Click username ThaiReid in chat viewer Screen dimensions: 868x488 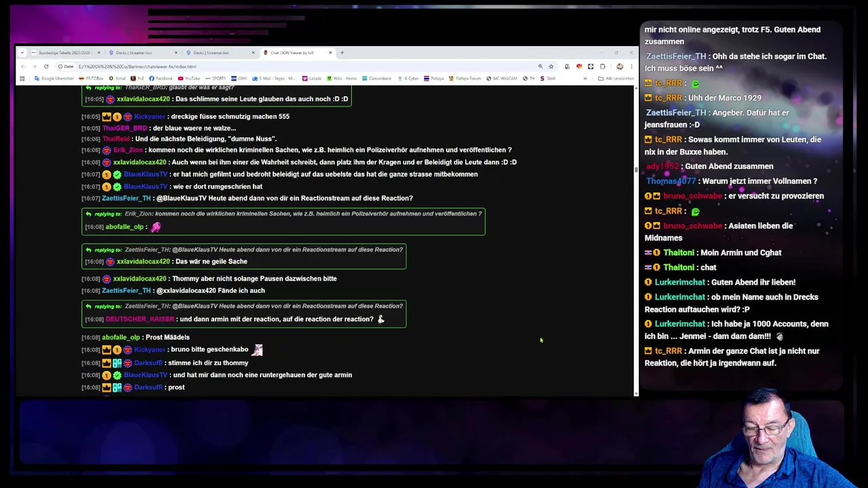pyautogui.click(x=116, y=139)
